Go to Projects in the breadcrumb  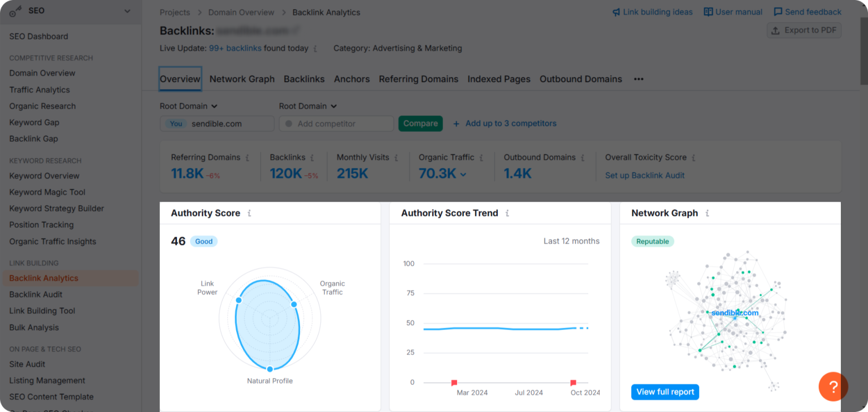coord(175,12)
